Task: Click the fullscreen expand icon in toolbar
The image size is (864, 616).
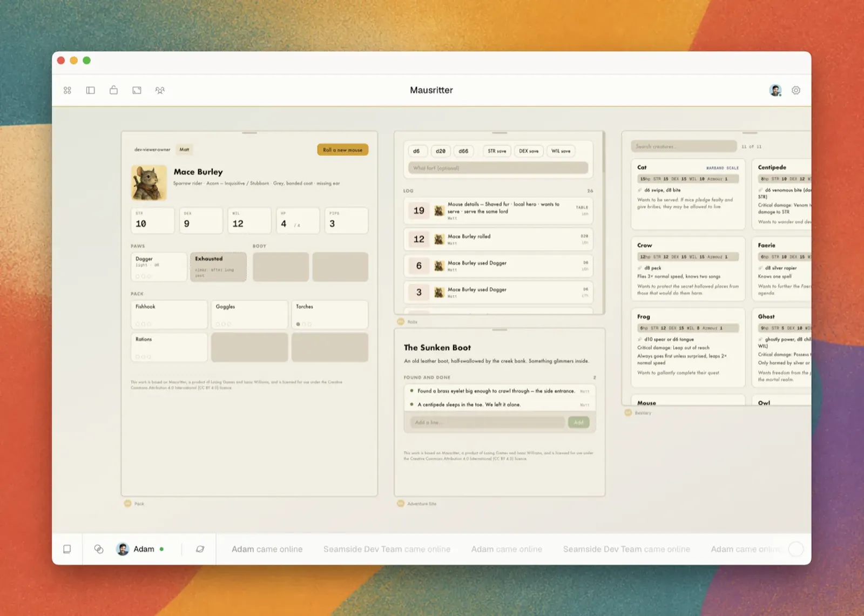Action: 137,90
